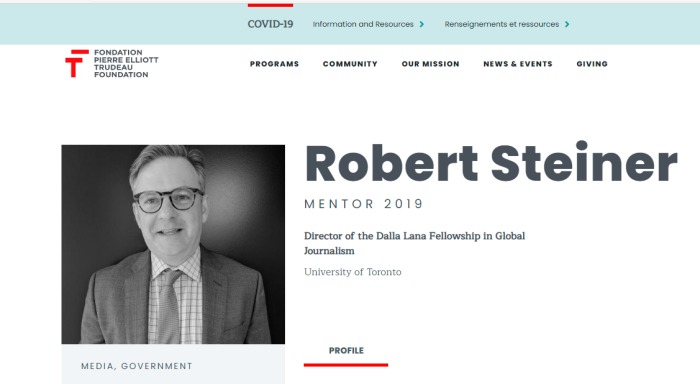Click the Media, Government category label
The width and height of the screenshot is (700, 384).
(137, 366)
